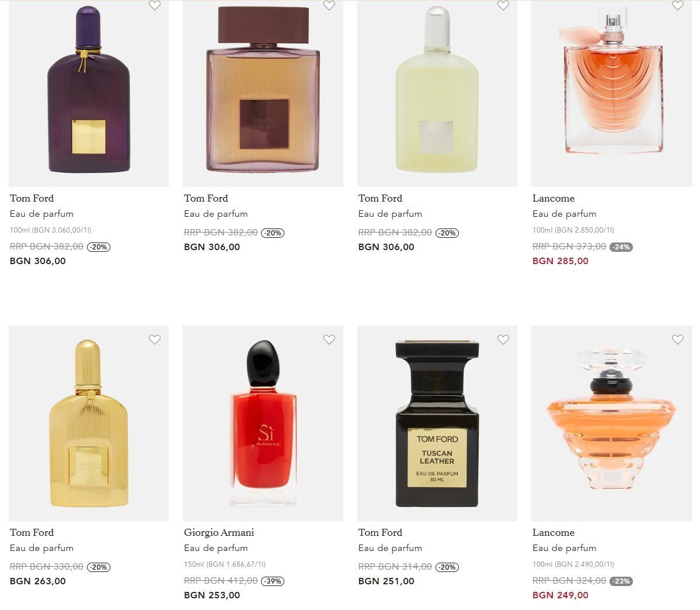Add gold Tom Ford perfume to wishlist
Image resolution: width=700 pixels, height=610 pixels.
click(155, 339)
